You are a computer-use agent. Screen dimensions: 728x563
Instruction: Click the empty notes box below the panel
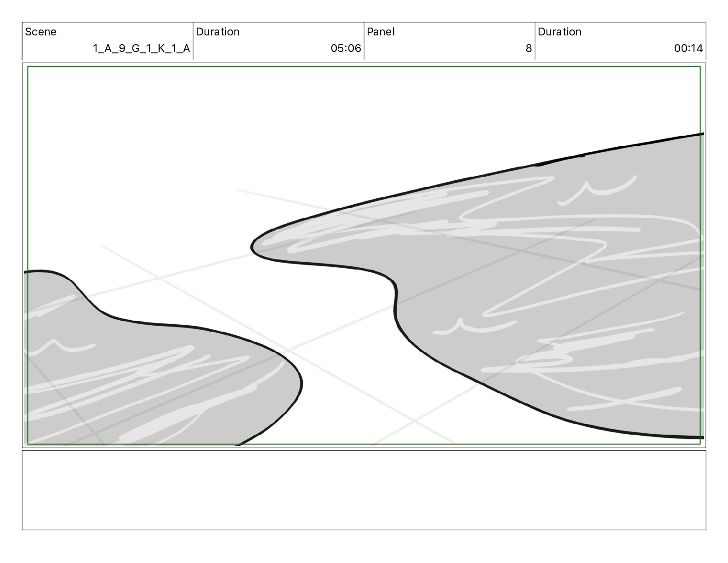point(364,490)
